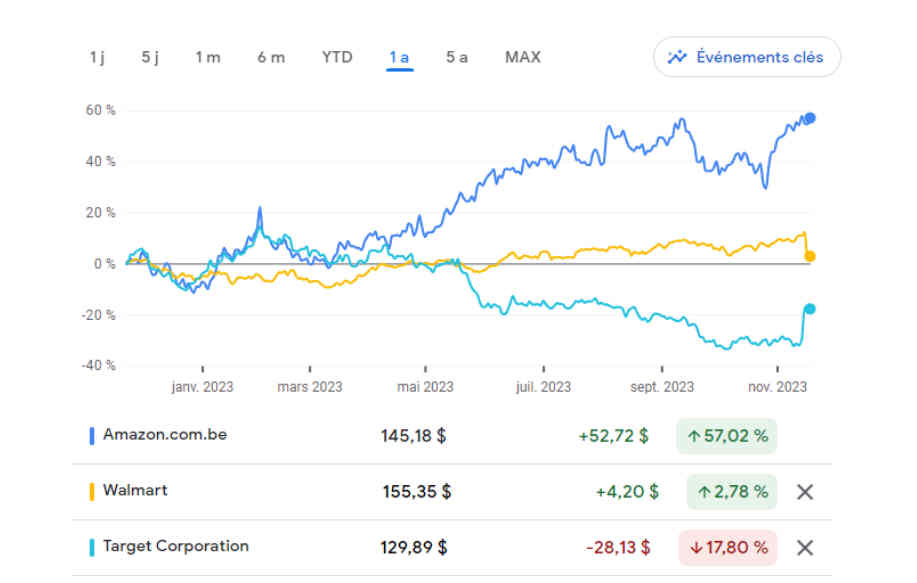Remove Walmart from the comparison

(x=804, y=492)
